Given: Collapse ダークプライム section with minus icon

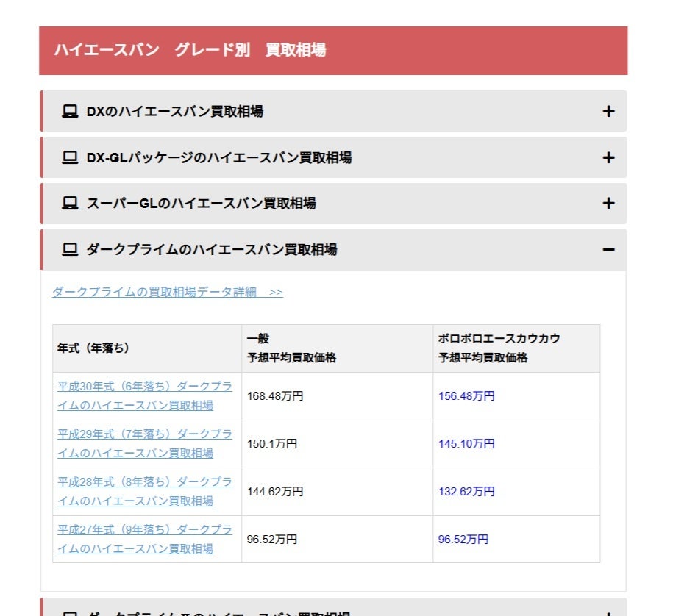Looking at the screenshot, I should 608,249.
